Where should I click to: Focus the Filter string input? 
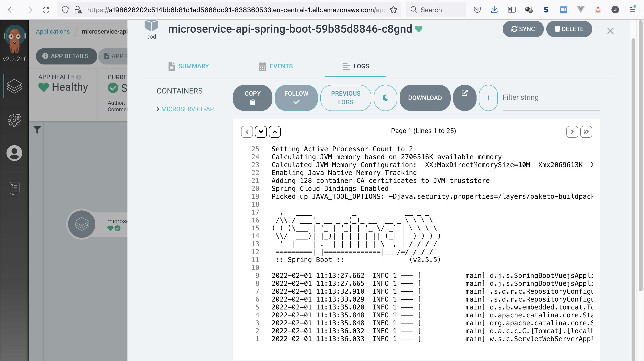point(551,98)
